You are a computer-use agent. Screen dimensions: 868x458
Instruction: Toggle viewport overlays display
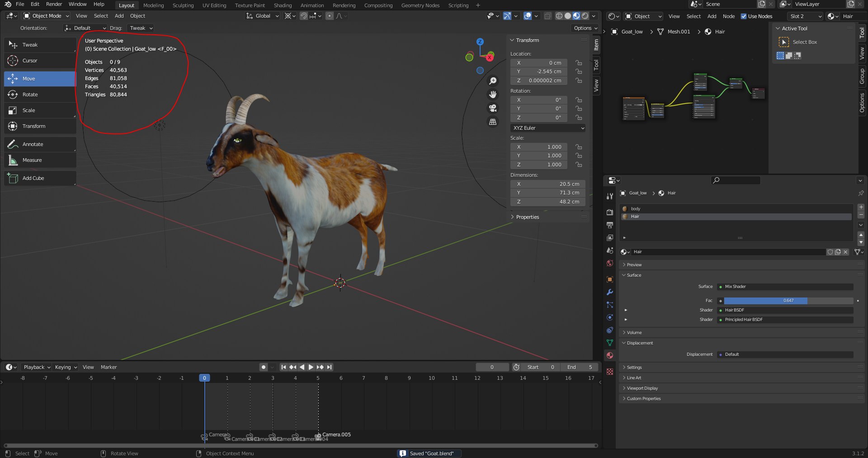[x=528, y=16]
